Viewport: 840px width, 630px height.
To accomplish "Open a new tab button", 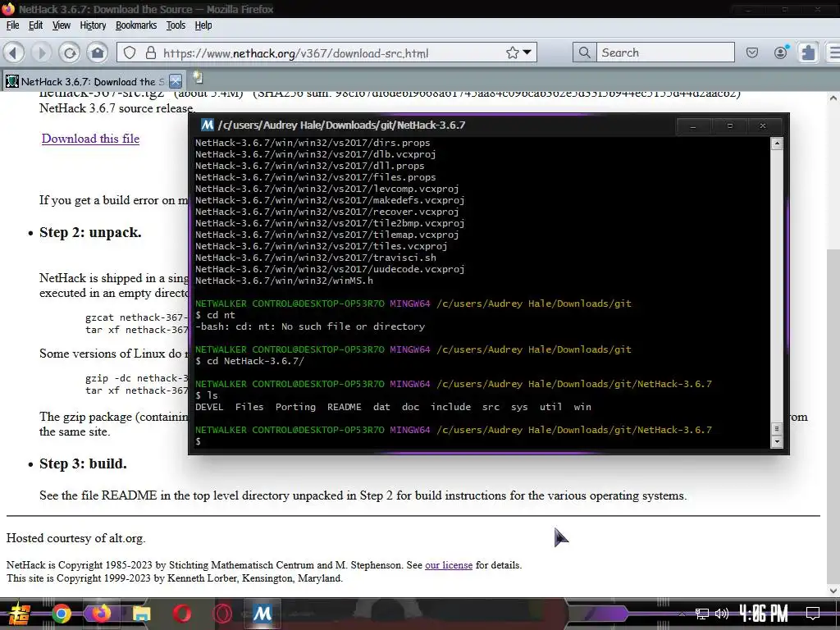I will (198, 79).
